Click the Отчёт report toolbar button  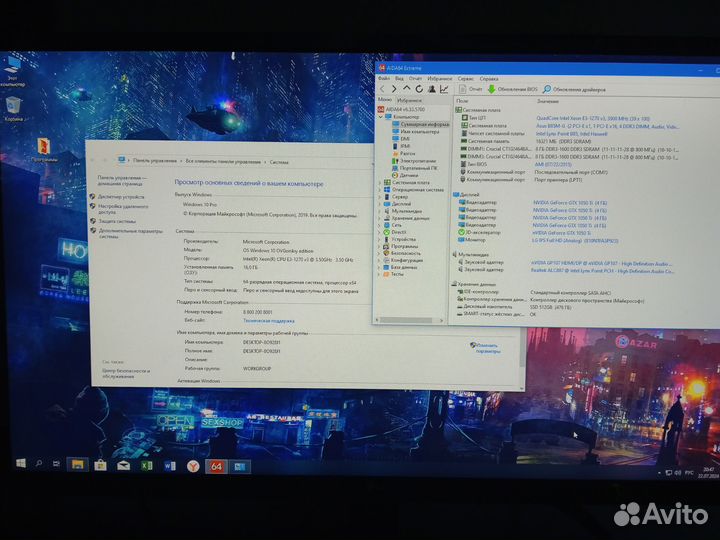[x=471, y=89]
